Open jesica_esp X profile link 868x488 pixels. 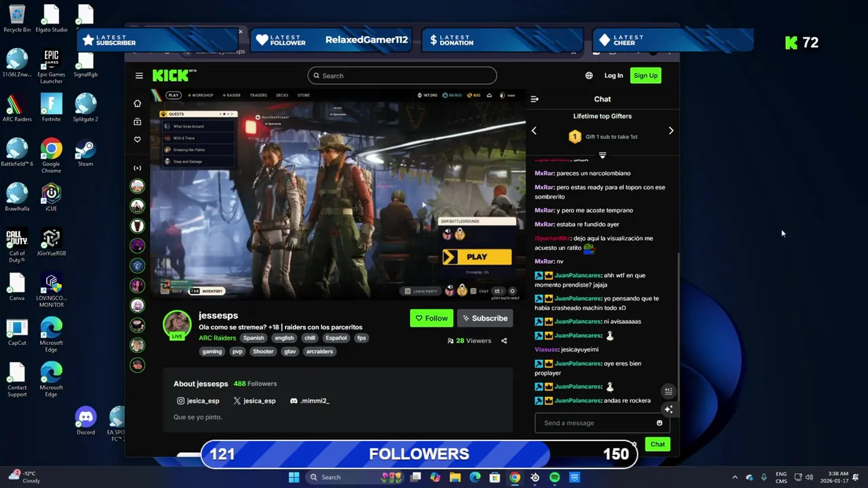(x=254, y=401)
